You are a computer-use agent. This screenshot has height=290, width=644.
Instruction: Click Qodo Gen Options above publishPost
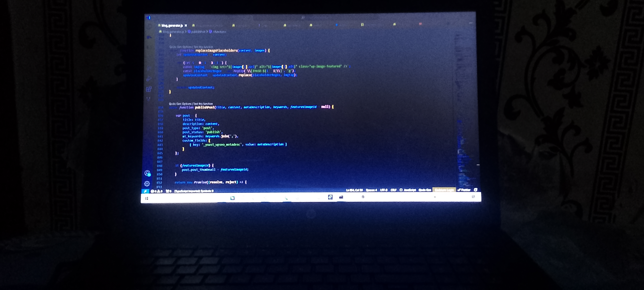[180, 104]
